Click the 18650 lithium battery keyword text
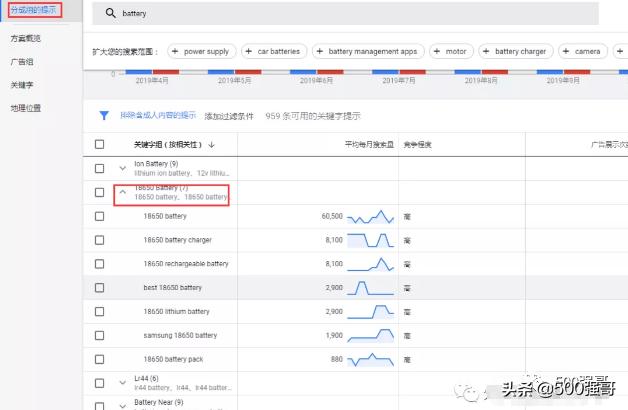Screen dimensions: 628x410 pyautogui.click(x=176, y=312)
